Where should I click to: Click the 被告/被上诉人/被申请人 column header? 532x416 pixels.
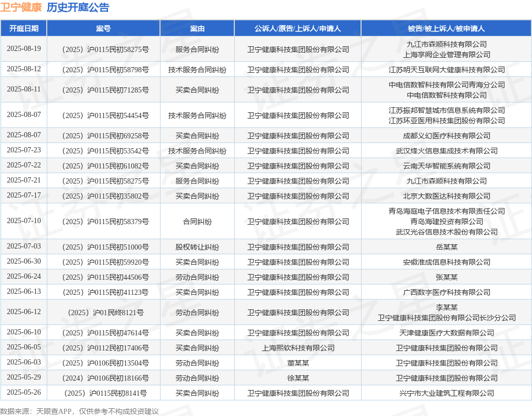pos(446,29)
